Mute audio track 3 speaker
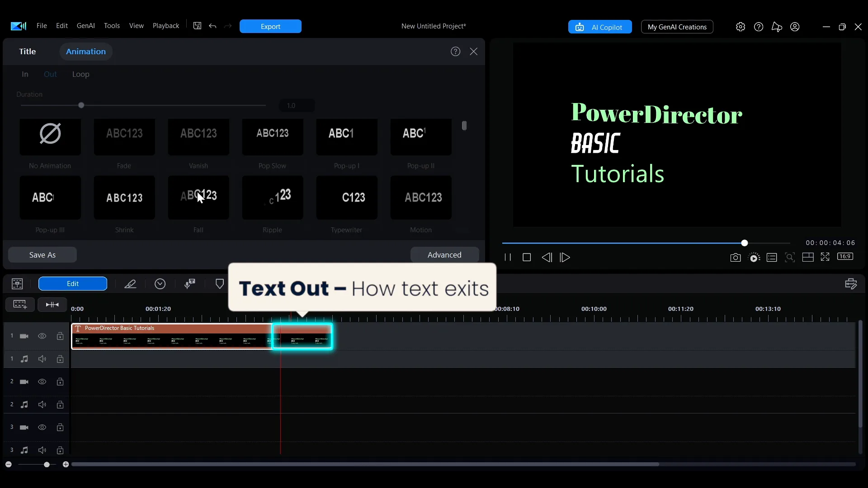The image size is (868, 488). [x=42, y=450]
